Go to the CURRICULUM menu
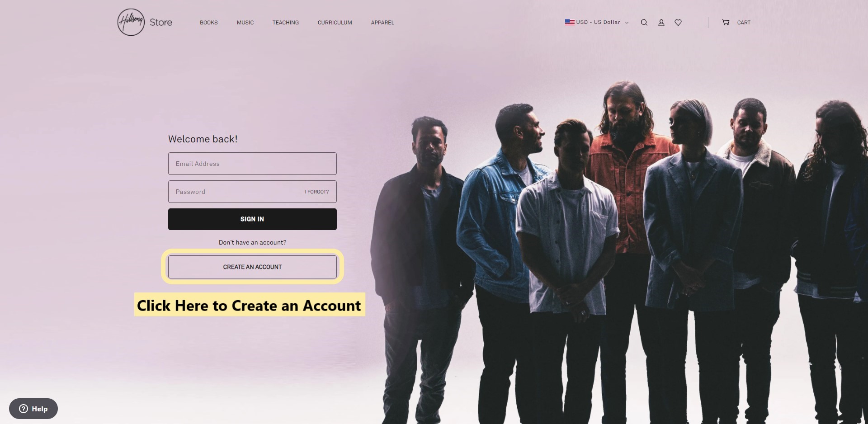 click(x=335, y=23)
